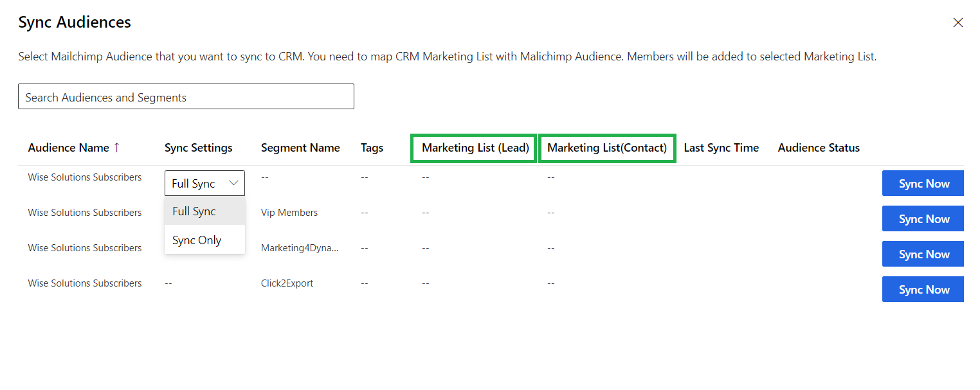980x390 pixels.
Task: Click the Audience Status column header
Action: click(818, 148)
